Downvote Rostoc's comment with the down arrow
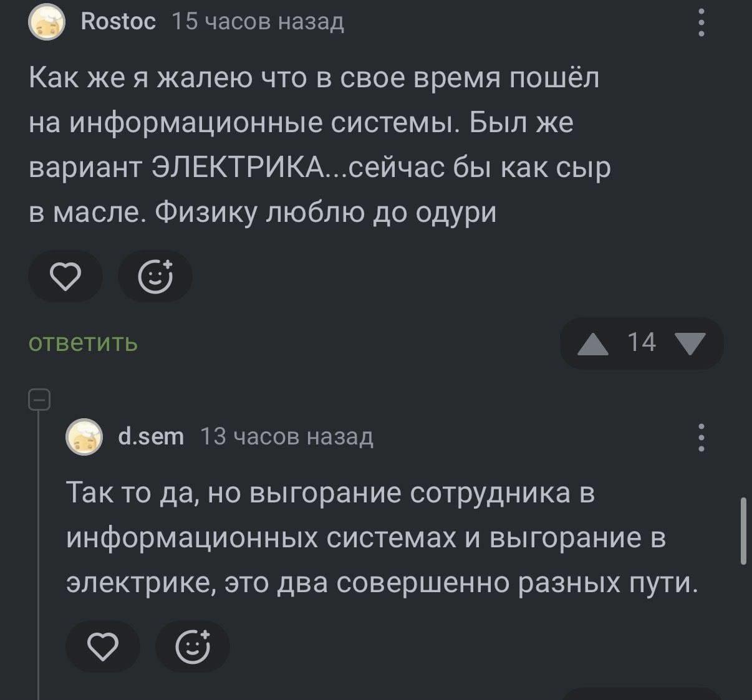This screenshot has width=752, height=700. tap(690, 343)
